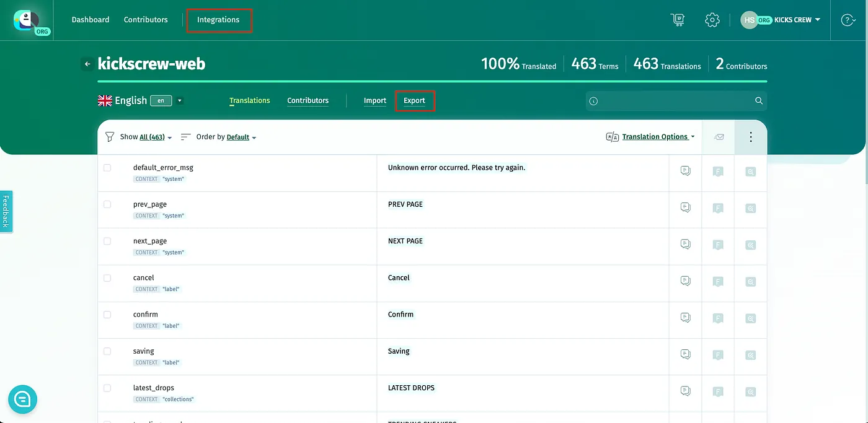Go back using arrow beside kickscrew-web

[87, 64]
